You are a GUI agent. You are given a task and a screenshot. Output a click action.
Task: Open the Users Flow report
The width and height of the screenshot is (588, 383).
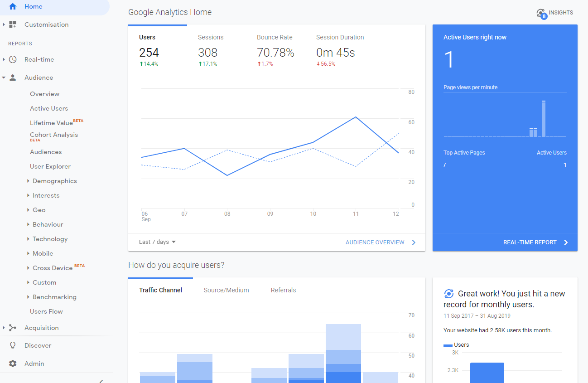pyautogui.click(x=46, y=311)
